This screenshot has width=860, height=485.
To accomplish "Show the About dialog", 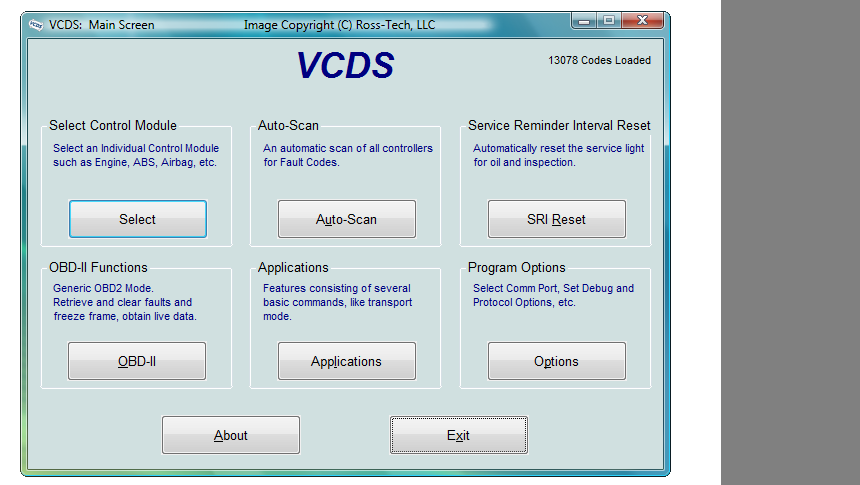I will [x=231, y=435].
